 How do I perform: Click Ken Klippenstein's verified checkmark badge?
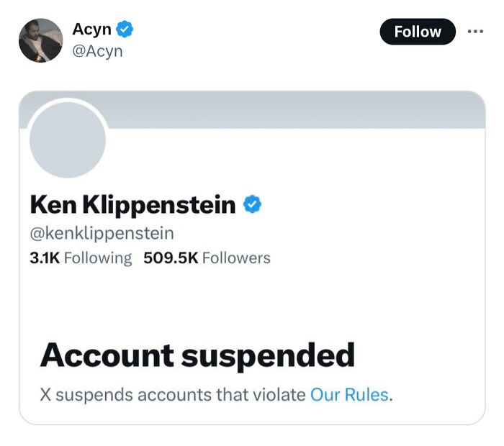252,205
